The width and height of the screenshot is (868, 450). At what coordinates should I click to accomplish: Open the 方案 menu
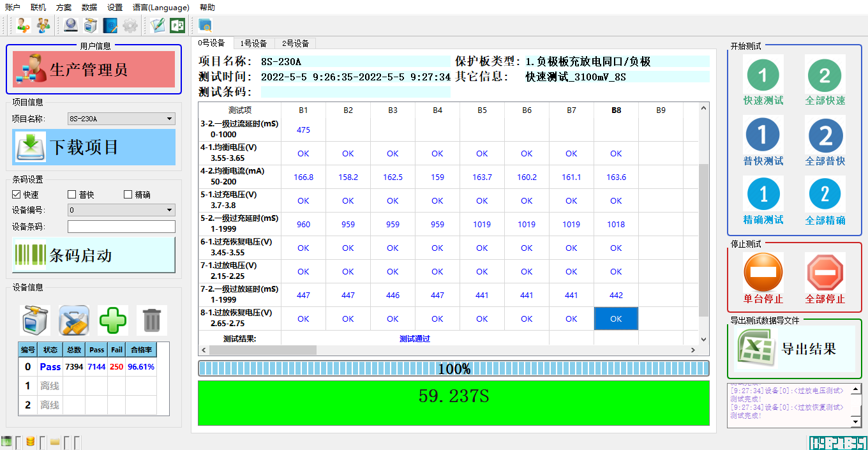click(64, 8)
